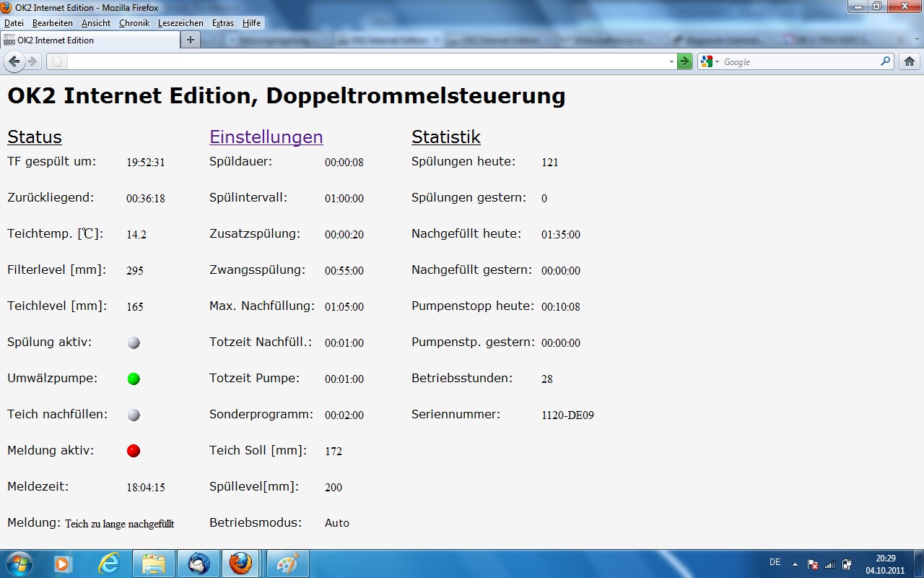This screenshot has height=578, width=924.
Task: Open the Extras menu
Action: tap(222, 23)
